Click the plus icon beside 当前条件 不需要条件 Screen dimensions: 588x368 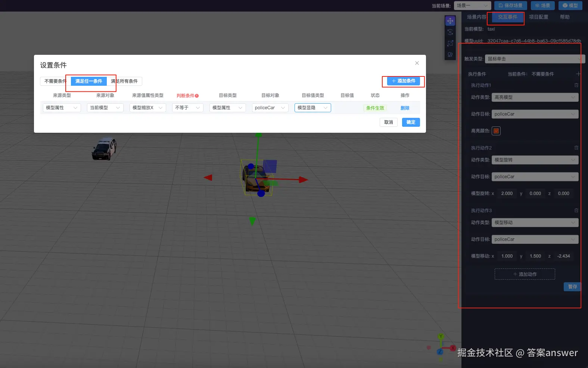[578, 74]
